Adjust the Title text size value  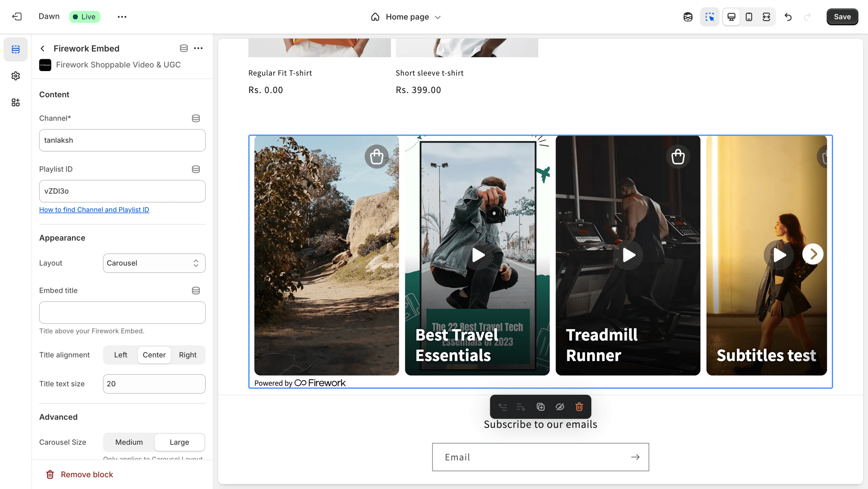pyautogui.click(x=154, y=383)
